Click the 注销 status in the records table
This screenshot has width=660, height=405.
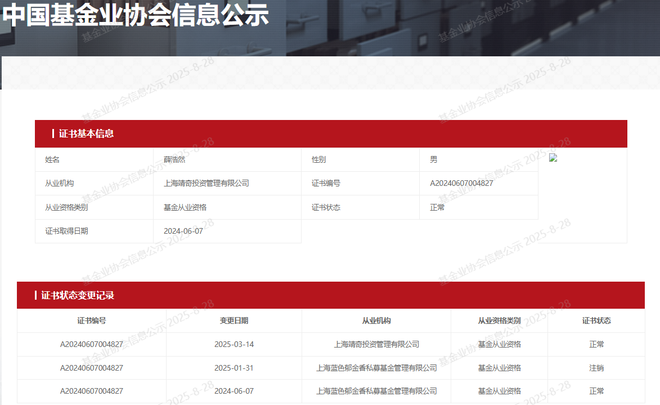pos(596,367)
